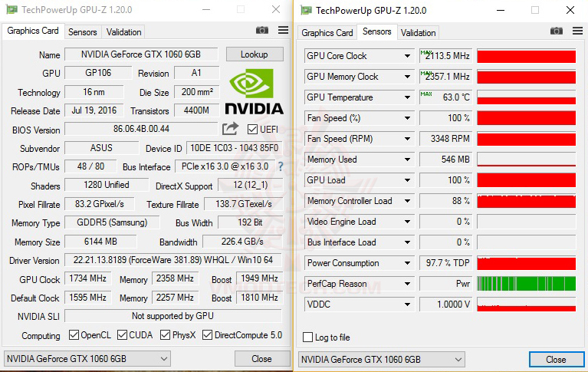Open the Bus Interface Load dropdown
This screenshot has width=588, height=372.
pos(407,242)
